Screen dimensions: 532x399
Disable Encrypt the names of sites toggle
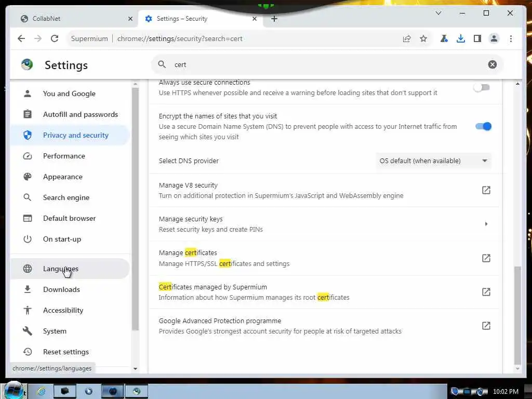484,127
